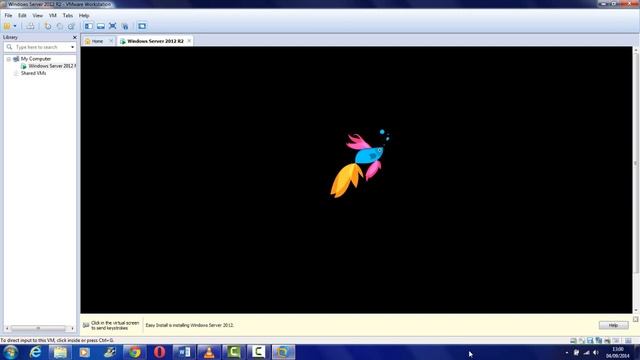Click the sound card status icon

click(x=616, y=340)
